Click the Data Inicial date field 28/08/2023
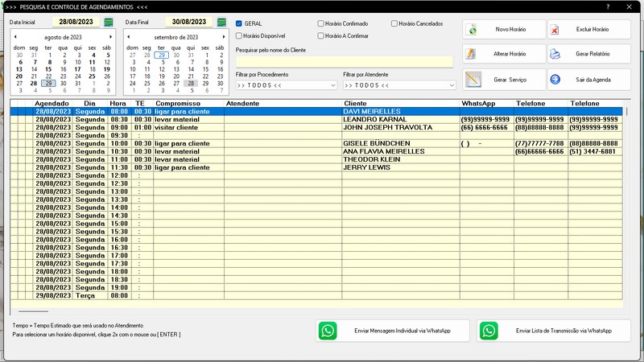 click(x=76, y=22)
